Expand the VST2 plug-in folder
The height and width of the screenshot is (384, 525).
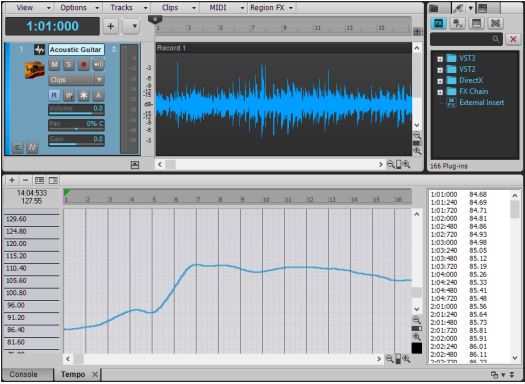click(x=440, y=70)
